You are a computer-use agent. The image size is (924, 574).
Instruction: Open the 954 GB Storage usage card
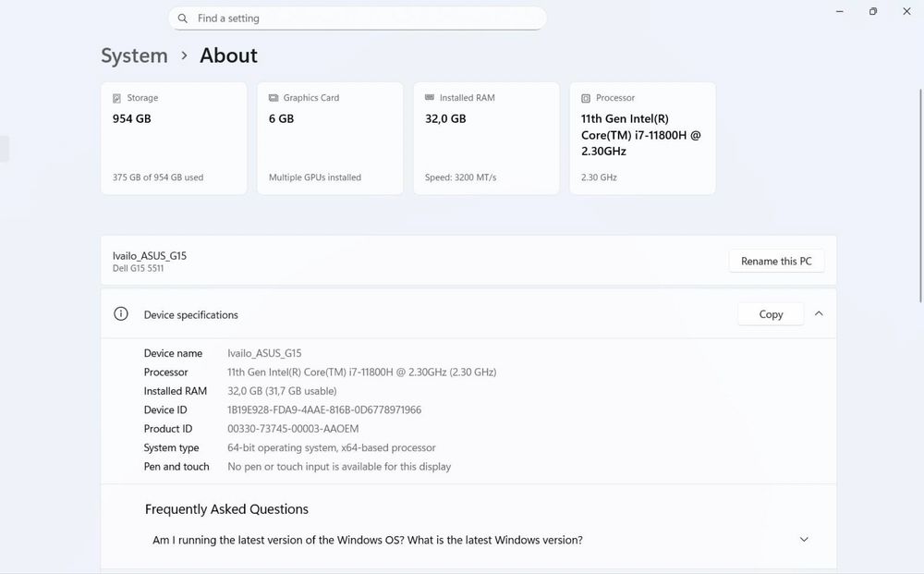(x=174, y=139)
